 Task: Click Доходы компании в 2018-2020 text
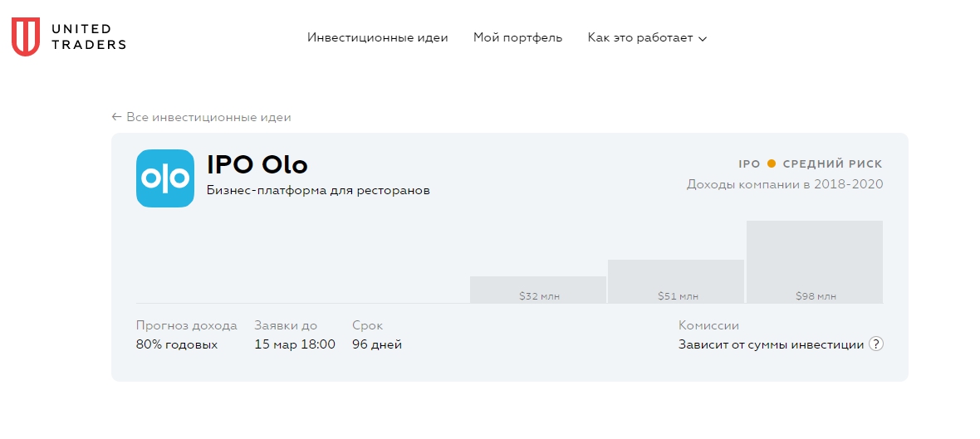(785, 184)
